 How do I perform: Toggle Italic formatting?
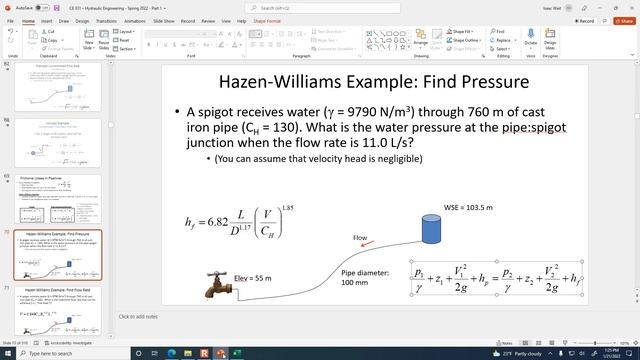pyautogui.click(x=158, y=44)
